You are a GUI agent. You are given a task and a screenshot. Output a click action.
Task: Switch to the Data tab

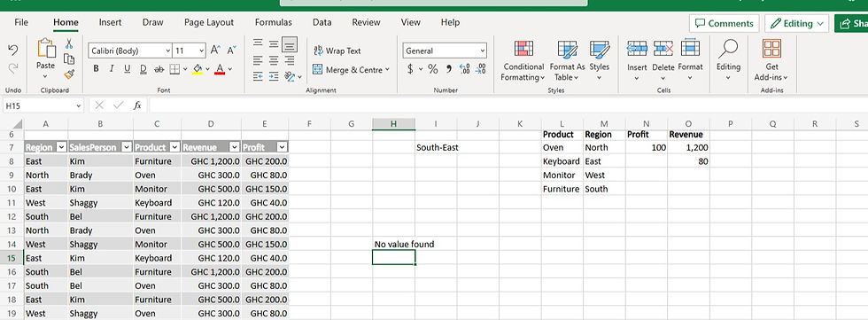tap(322, 23)
